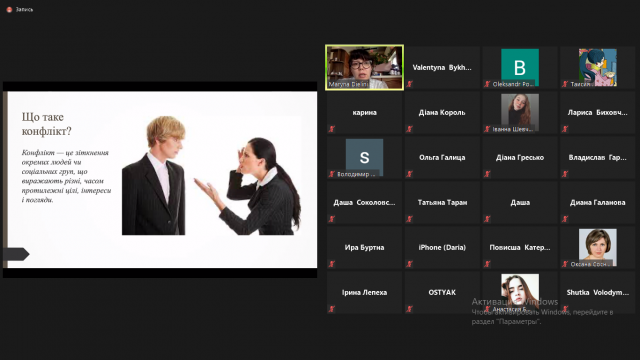The height and width of the screenshot is (360, 640).
Task: Click muted mic icon on Oleksandr tile
Action: pyautogui.click(x=487, y=84)
